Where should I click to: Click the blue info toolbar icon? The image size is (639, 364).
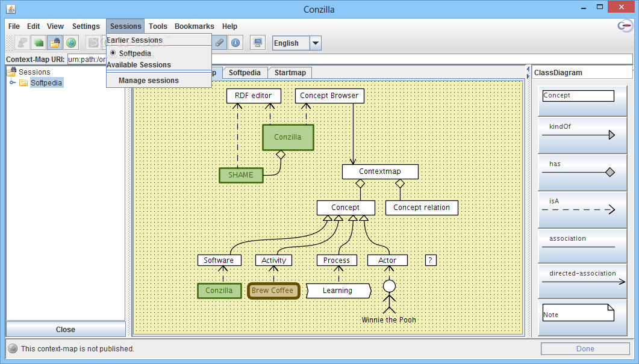[x=235, y=43]
